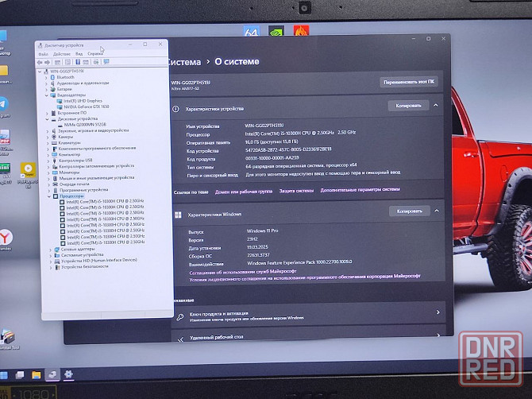Expand the Встроенное ПО node
Image resolution: width=532 pixels, height=399 pixels.
click(x=47, y=113)
